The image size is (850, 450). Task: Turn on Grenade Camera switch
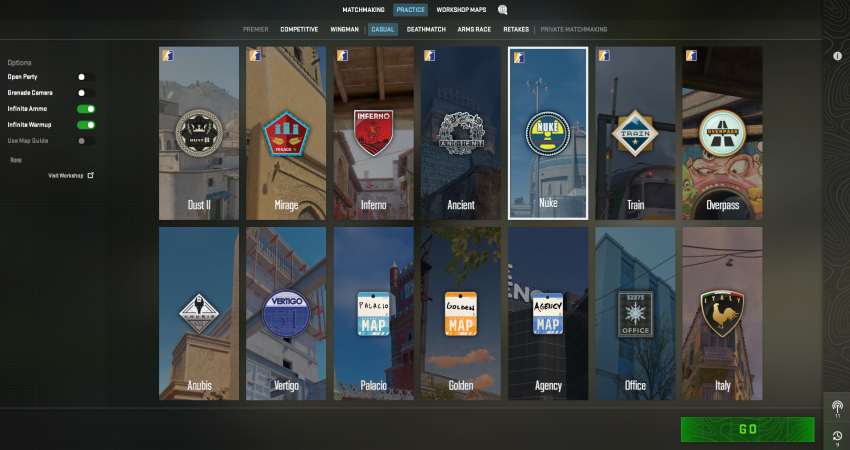(x=86, y=92)
